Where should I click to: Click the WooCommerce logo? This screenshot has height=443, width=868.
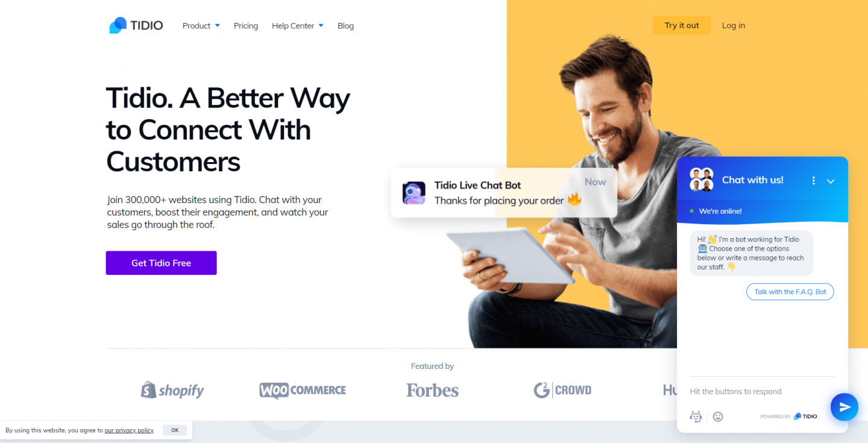pyautogui.click(x=303, y=391)
